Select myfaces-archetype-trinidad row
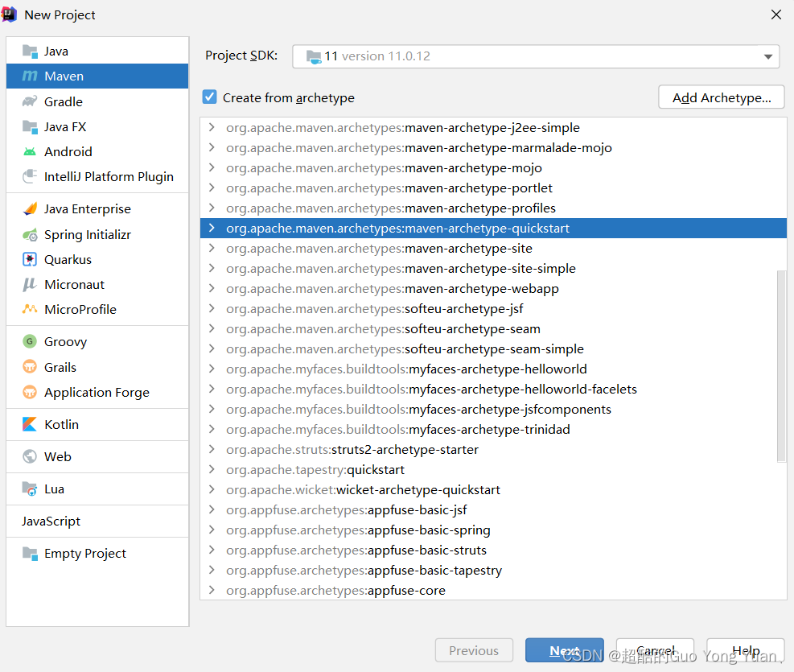Viewport: 794px width, 672px height. pyautogui.click(x=493, y=430)
